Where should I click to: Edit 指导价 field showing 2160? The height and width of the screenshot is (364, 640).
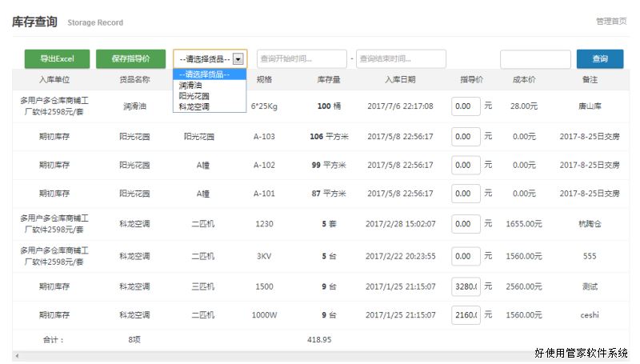pos(466,315)
